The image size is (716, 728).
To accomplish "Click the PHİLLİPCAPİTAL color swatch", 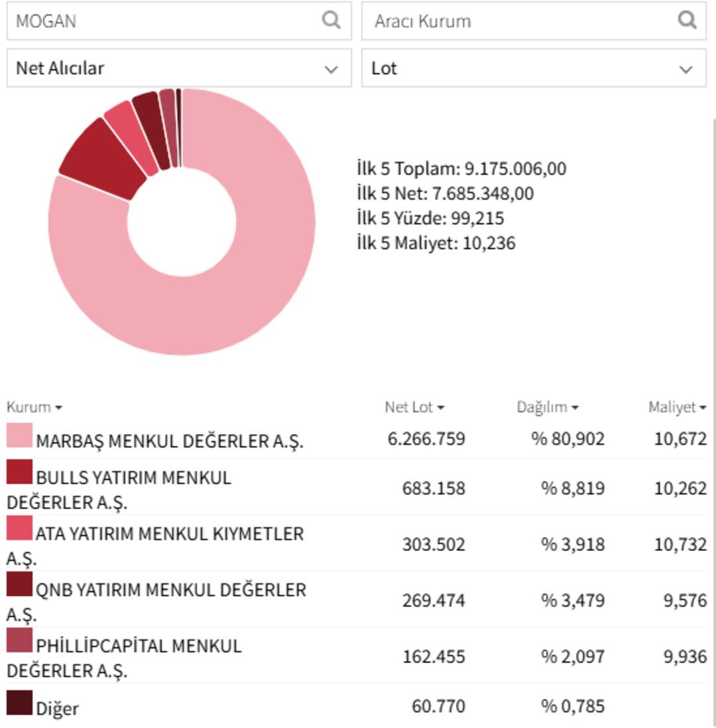I will pyautogui.click(x=19, y=640).
